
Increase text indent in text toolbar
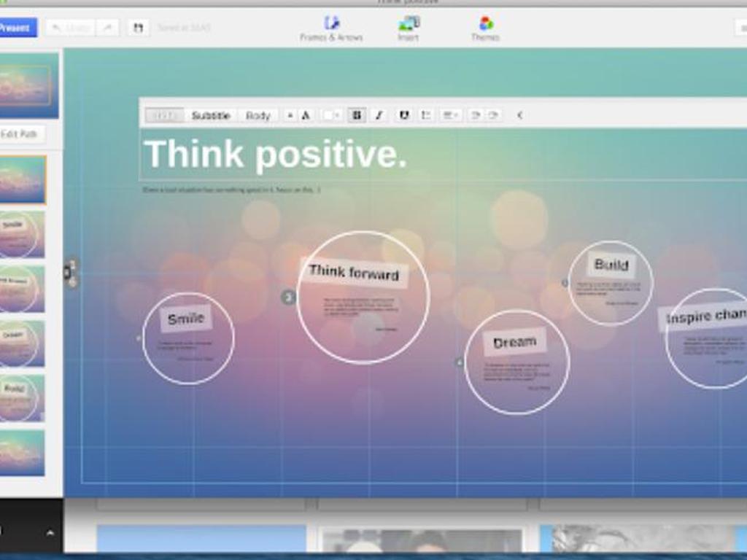[494, 115]
